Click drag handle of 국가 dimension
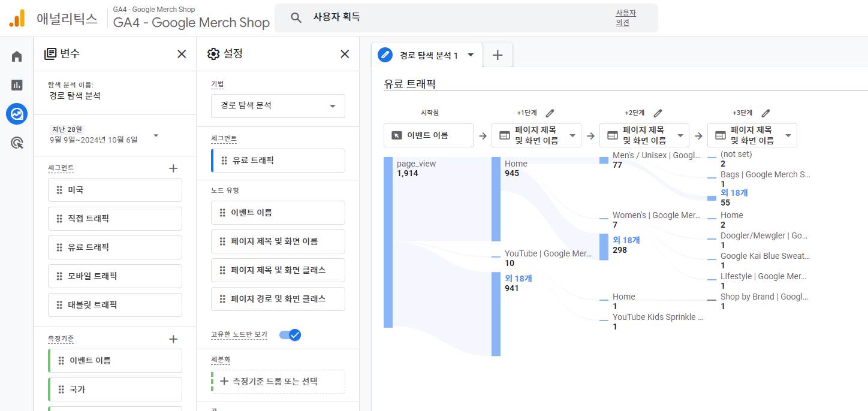The height and width of the screenshot is (411, 868). (61, 389)
